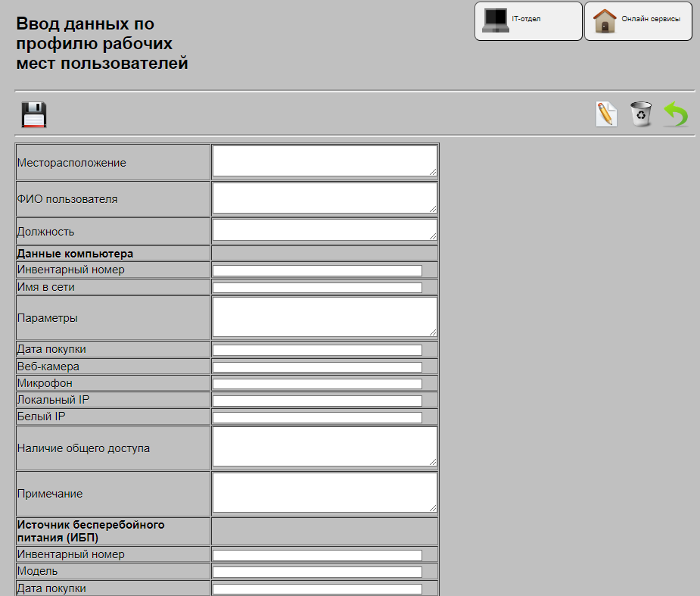
Task: Focus the Локальный IP field
Action: (x=317, y=401)
